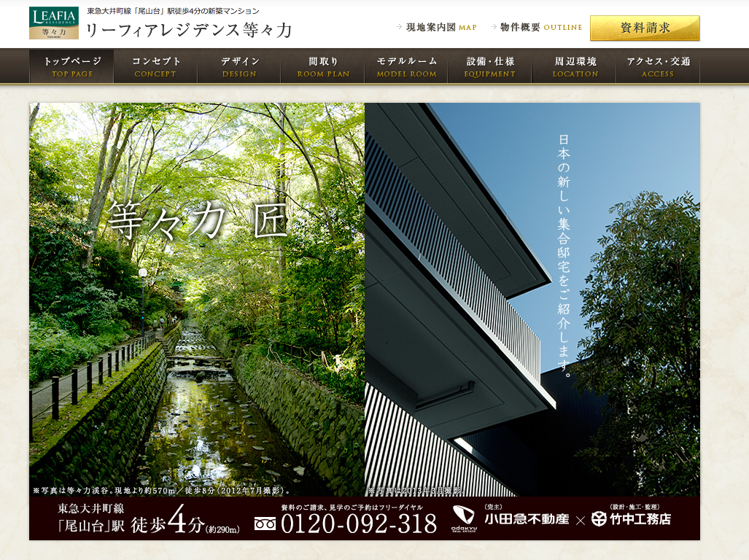Click the Odakyu Real Estate logo

click(463, 518)
